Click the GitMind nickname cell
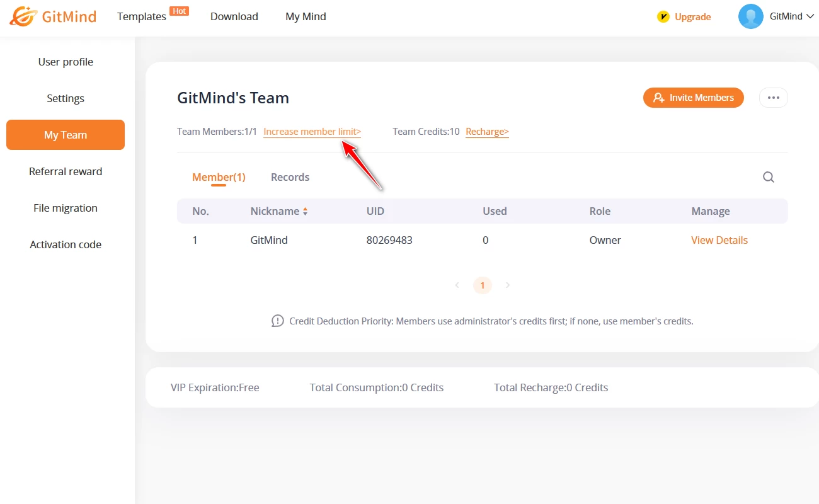Screen dimensions: 819x504 [269, 240]
